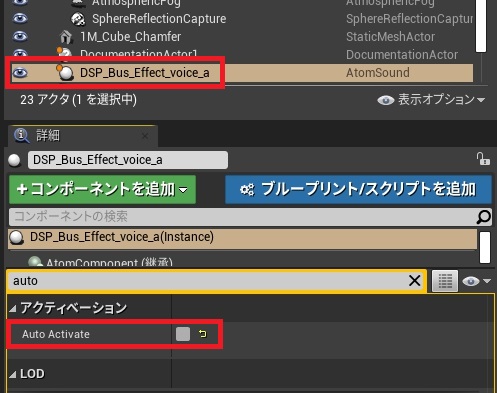Click ブループリント/スクリプトを追加 button
The height and width of the screenshot is (393, 497).
[358, 189]
